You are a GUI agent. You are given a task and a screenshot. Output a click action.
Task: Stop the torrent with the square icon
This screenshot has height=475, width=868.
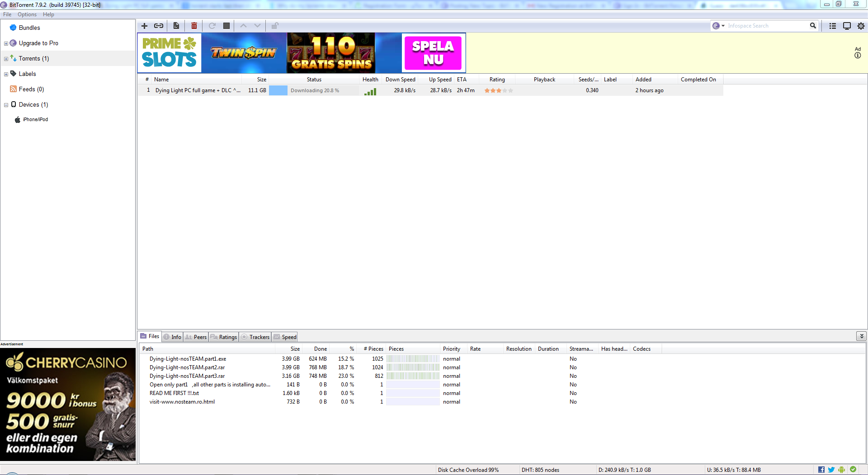click(x=226, y=26)
